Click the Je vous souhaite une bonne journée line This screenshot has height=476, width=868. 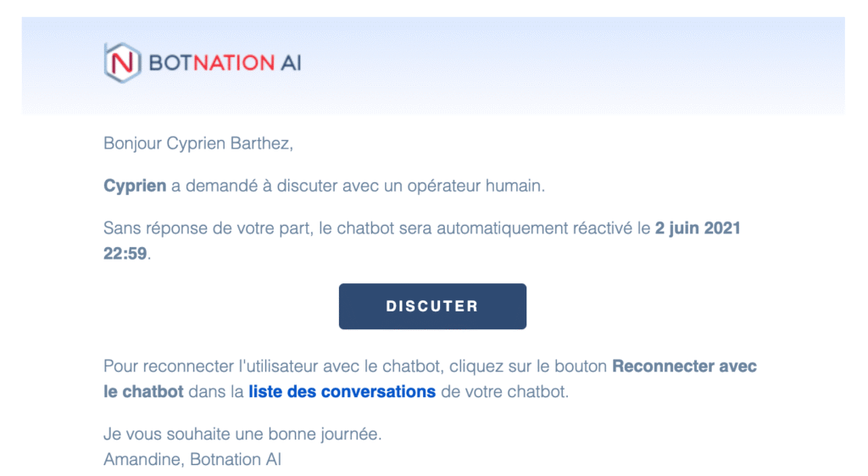tap(242, 434)
